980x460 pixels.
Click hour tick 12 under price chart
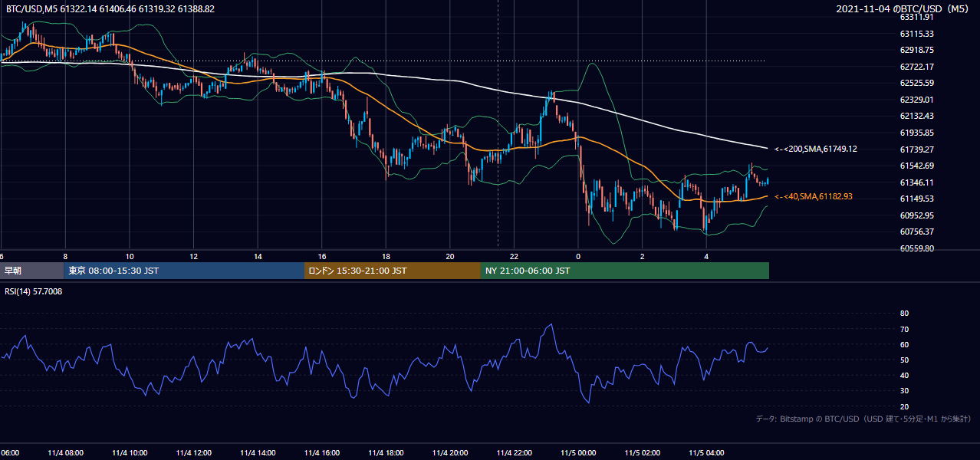(193, 257)
